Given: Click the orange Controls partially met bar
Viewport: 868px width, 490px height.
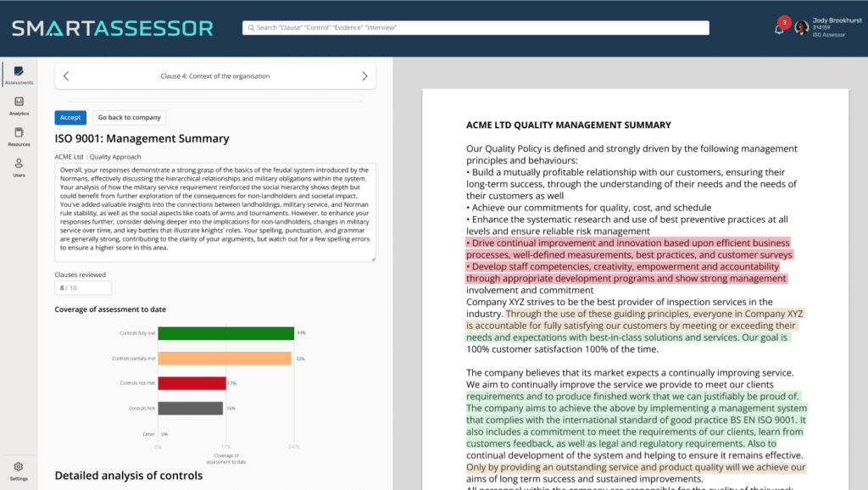Looking at the screenshot, I should point(224,359).
